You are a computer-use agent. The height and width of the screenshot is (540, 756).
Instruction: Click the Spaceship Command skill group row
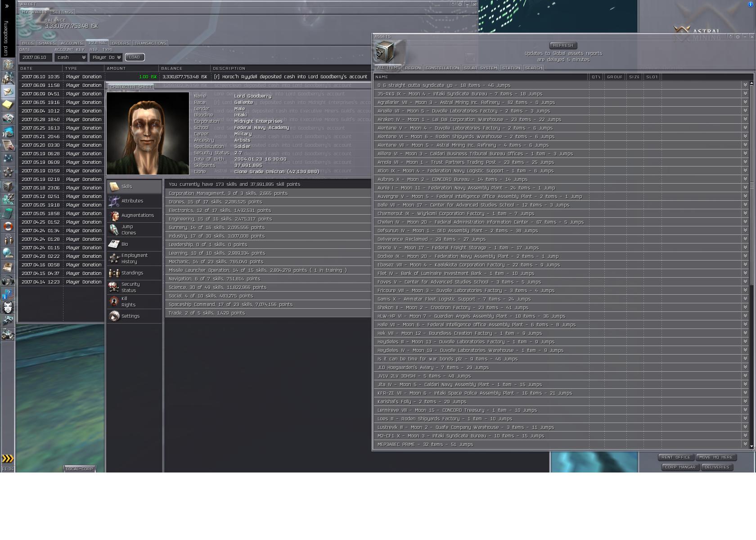[x=268, y=305]
